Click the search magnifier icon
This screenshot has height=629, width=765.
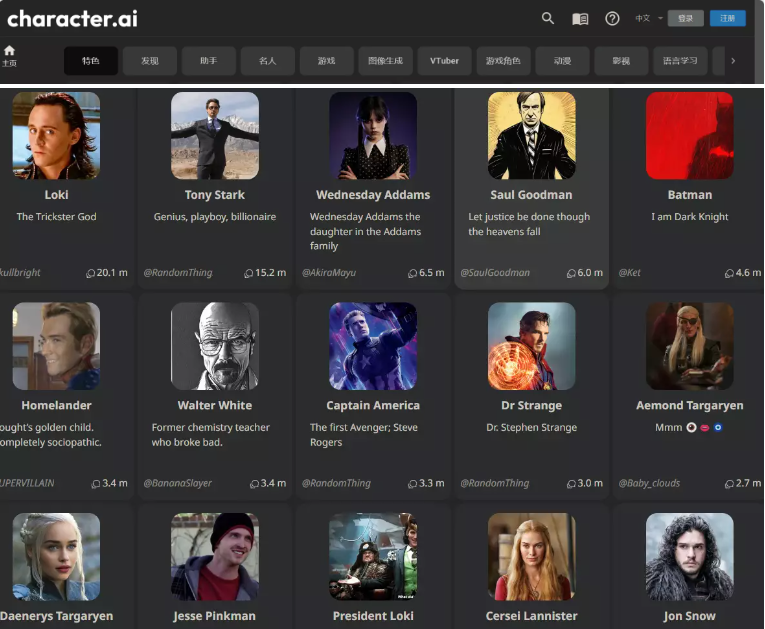pos(548,18)
